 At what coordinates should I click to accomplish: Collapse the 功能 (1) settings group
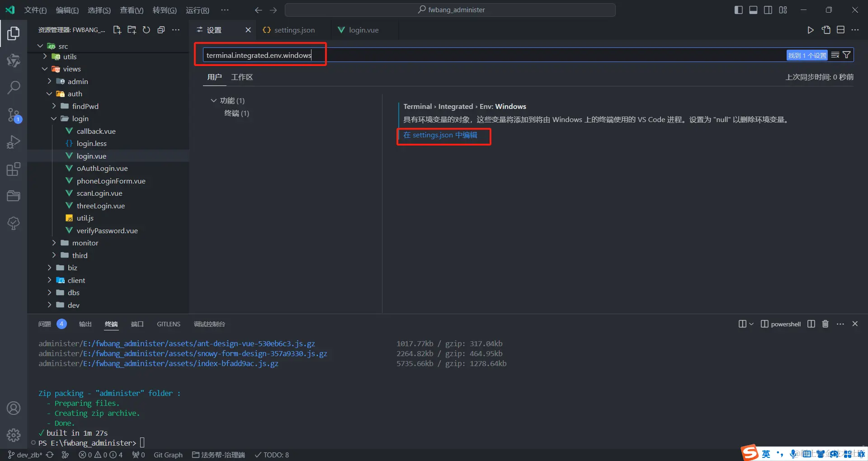pyautogui.click(x=214, y=100)
